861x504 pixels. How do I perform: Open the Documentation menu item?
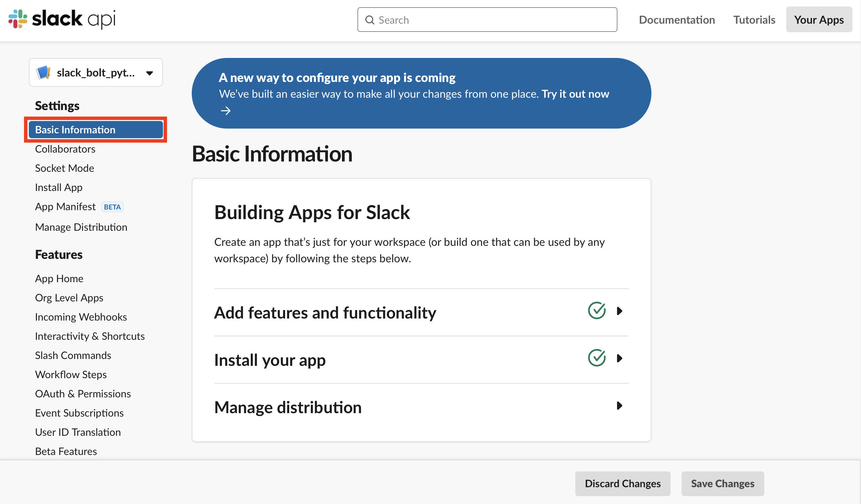coord(677,20)
